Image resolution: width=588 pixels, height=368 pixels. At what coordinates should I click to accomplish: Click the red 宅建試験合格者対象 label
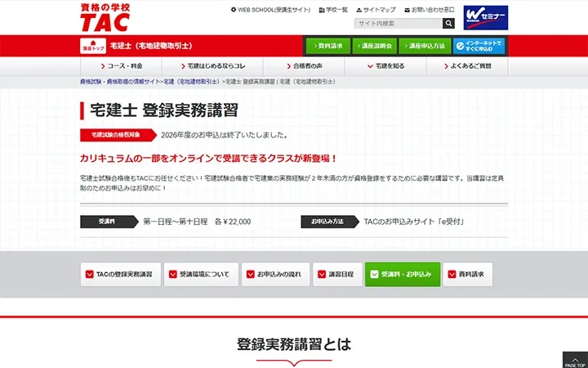(118, 135)
